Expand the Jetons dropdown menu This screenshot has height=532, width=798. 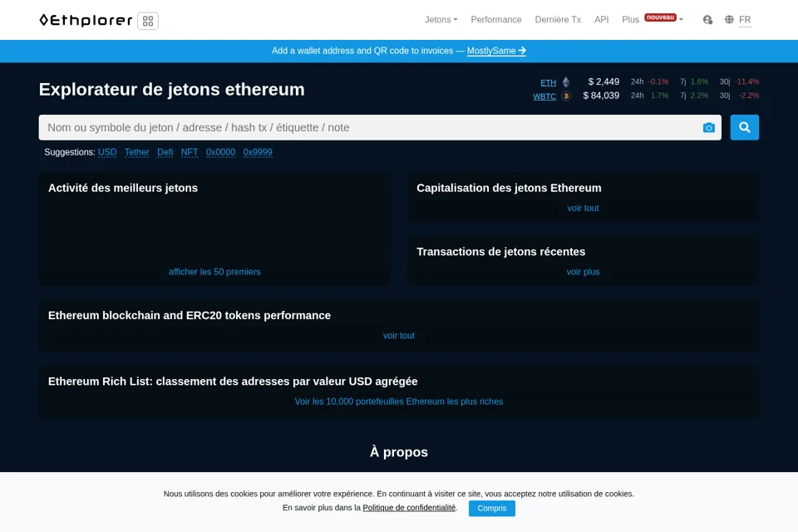(441, 20)
